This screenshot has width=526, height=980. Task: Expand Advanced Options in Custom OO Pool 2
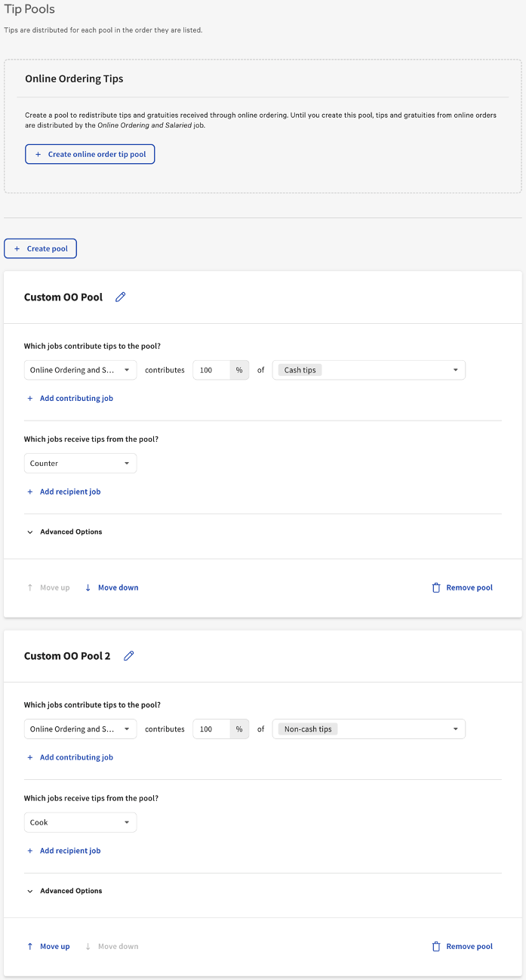point(64,891)
